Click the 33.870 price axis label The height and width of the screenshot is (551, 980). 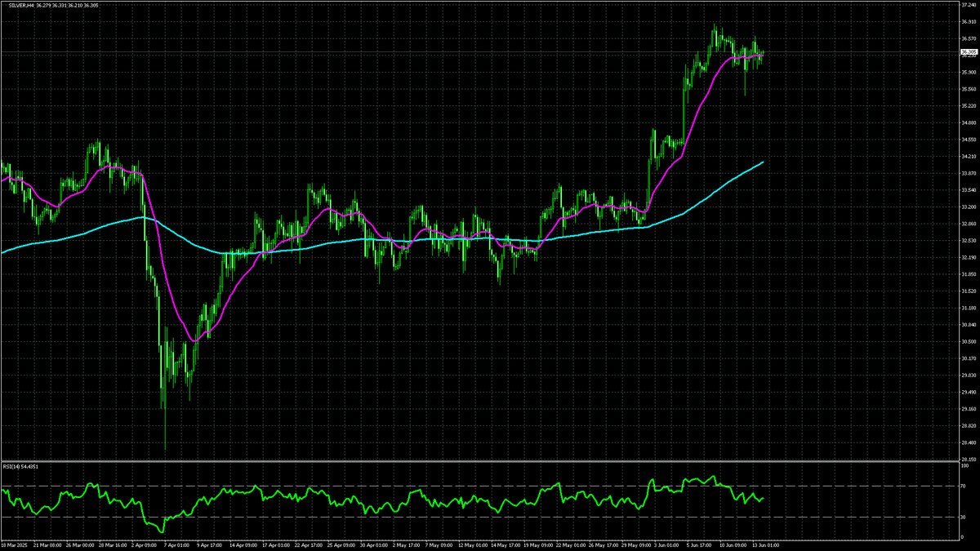click(x=969, y=173)
